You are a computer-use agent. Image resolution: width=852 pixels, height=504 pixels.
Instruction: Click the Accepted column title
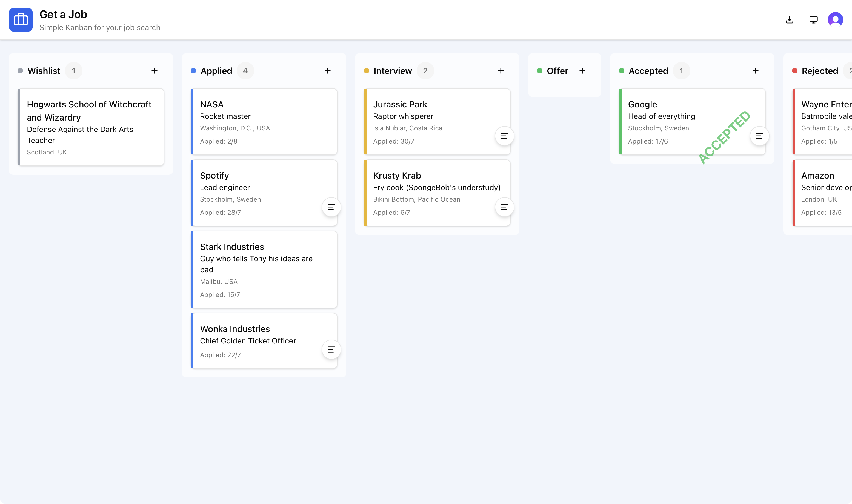pos(649,71)
